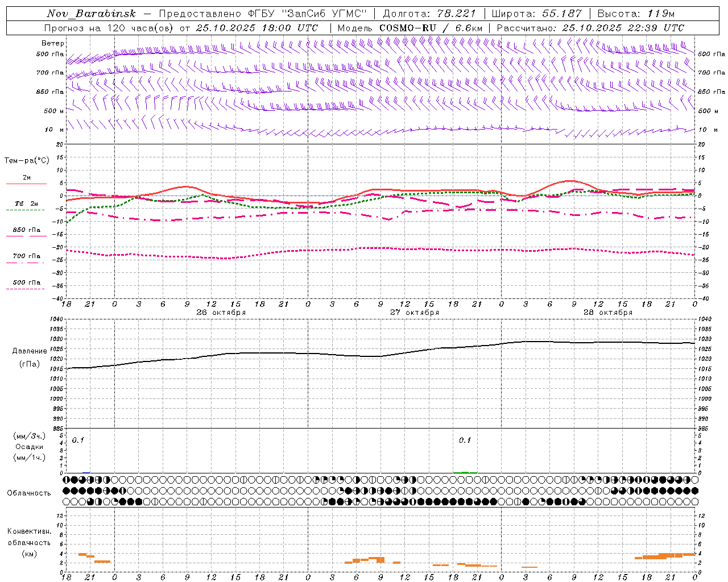Select the Тем-ра(°C) temperature panel label
The height and width of the screenshot is (582, 728).
pos(27,161)
